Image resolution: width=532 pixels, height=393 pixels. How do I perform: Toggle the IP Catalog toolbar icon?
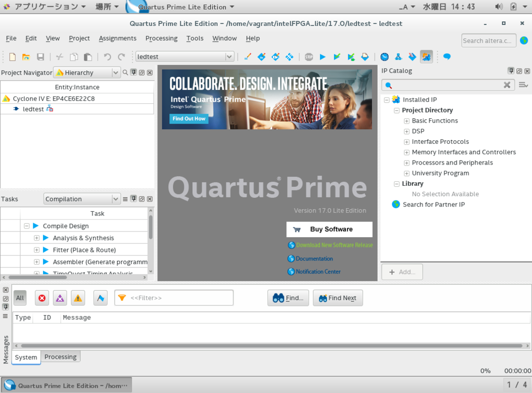[x=427, y=57]
